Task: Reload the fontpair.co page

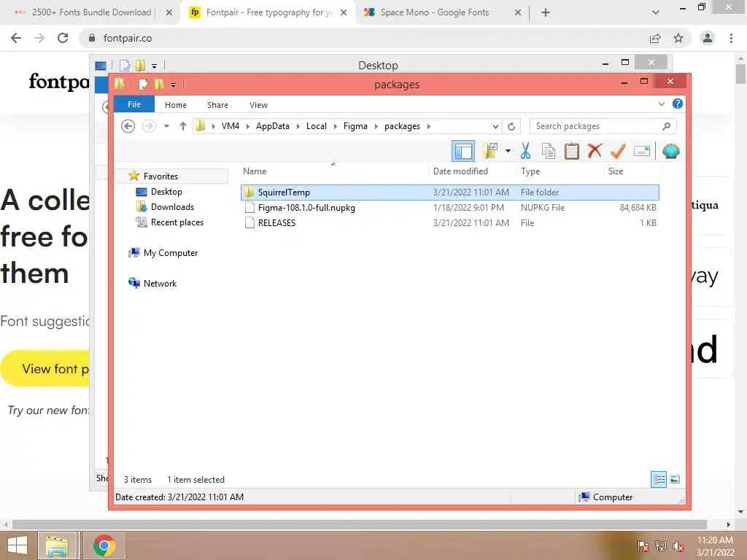Action: coord(63,38)
